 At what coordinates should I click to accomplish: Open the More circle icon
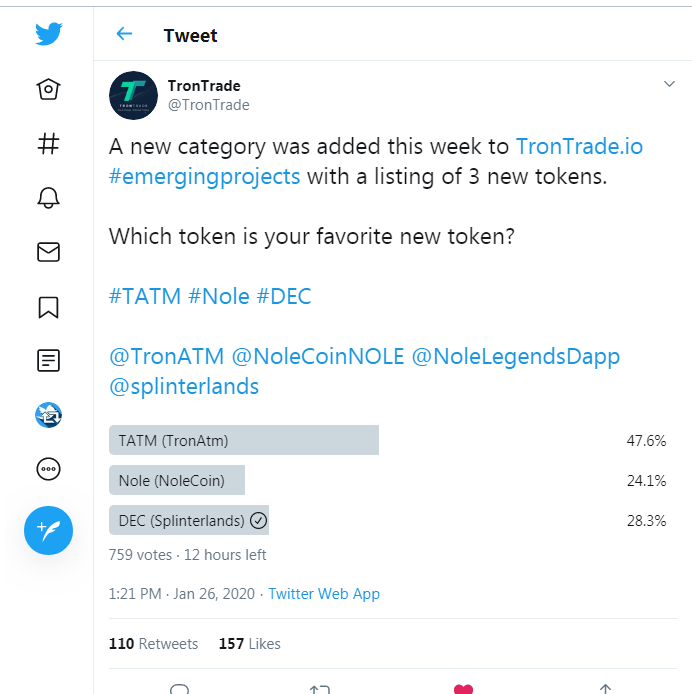coord(48,469)
